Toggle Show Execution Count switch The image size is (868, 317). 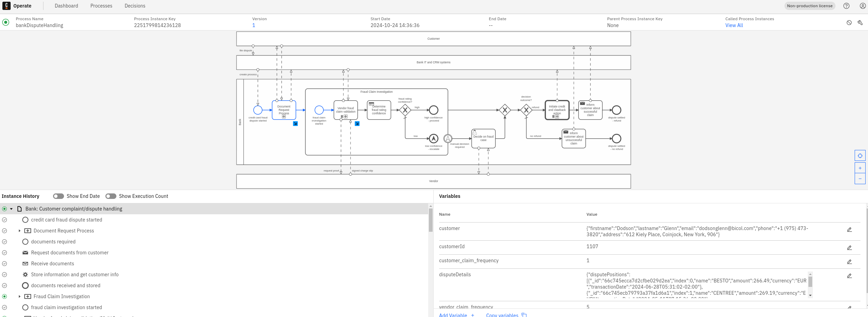coord(111,196)
